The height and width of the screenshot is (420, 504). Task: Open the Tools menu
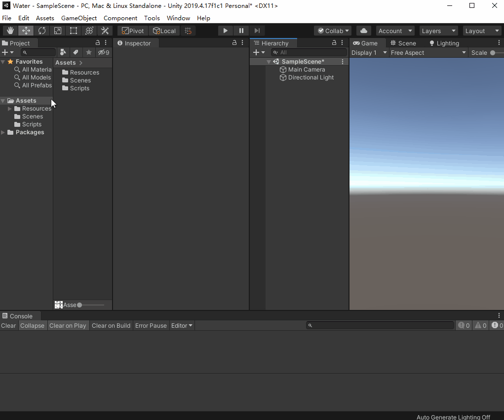point(152,18)
